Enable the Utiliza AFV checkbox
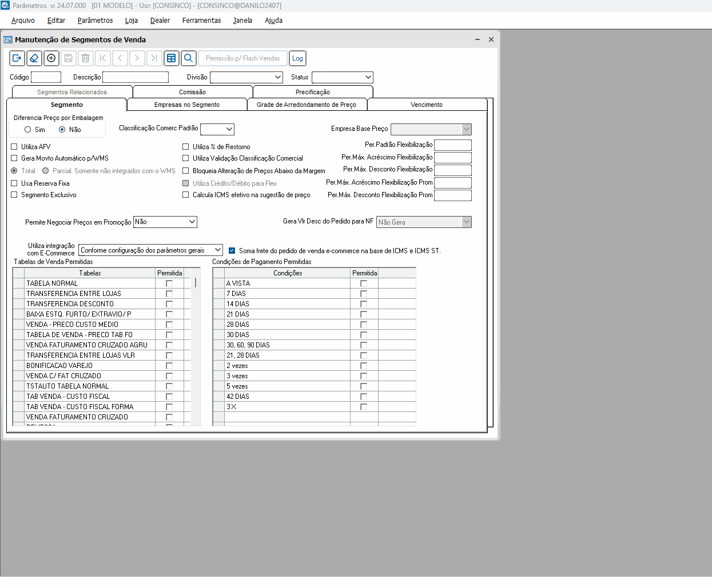This screenshot has height=588, width=712. click(x=14, y=147)
